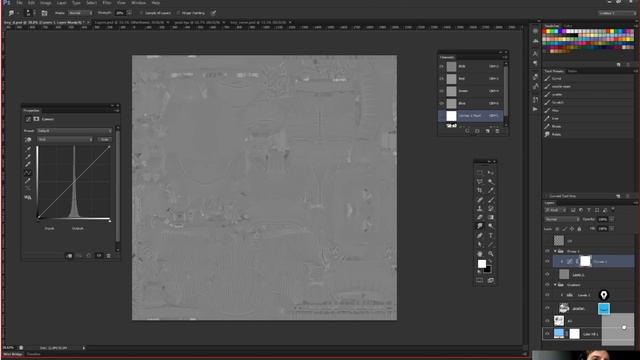Viewport: 640px width, 360px height.
Task: Collapse the second layer group folder
Action: pos(555,285)
